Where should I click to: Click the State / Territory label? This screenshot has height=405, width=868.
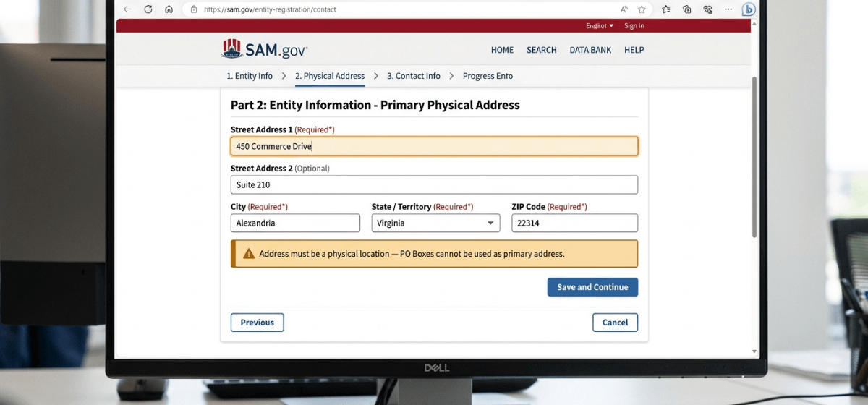point(422,206)
